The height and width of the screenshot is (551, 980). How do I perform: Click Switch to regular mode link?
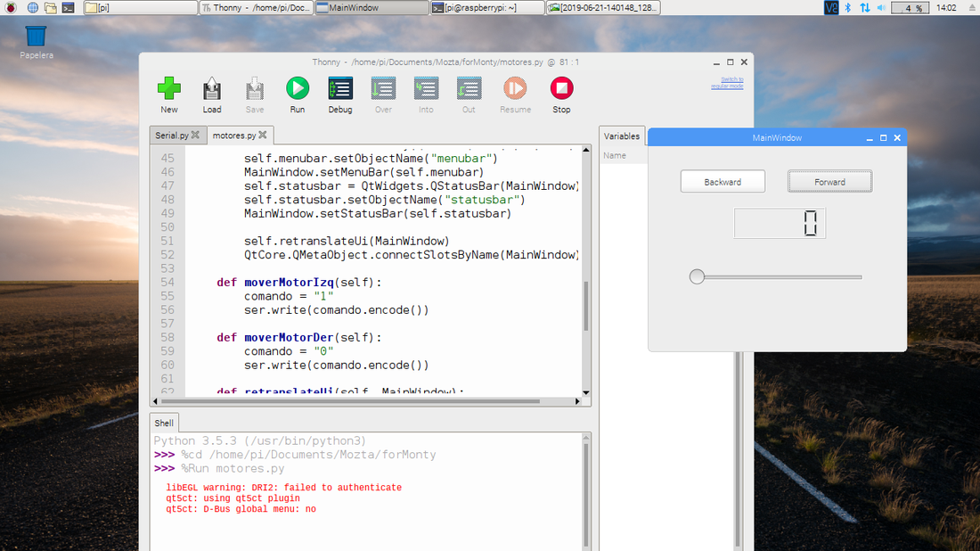pyautogui.click(x=727, y=83)
